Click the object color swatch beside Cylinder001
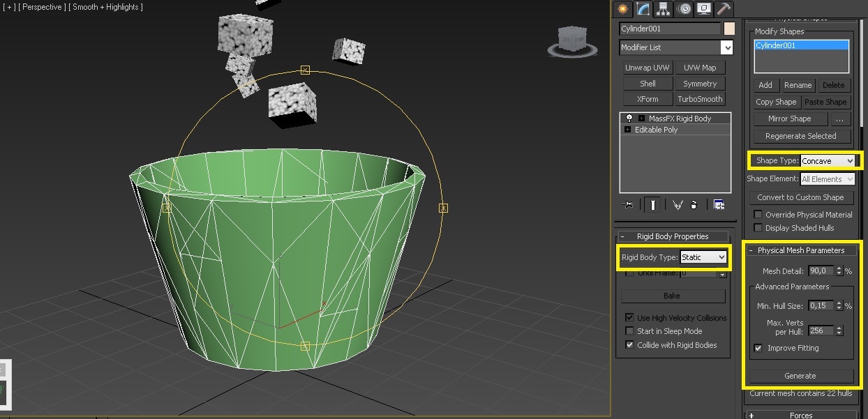Screen dimensions: 868x419 pos(729,29)
